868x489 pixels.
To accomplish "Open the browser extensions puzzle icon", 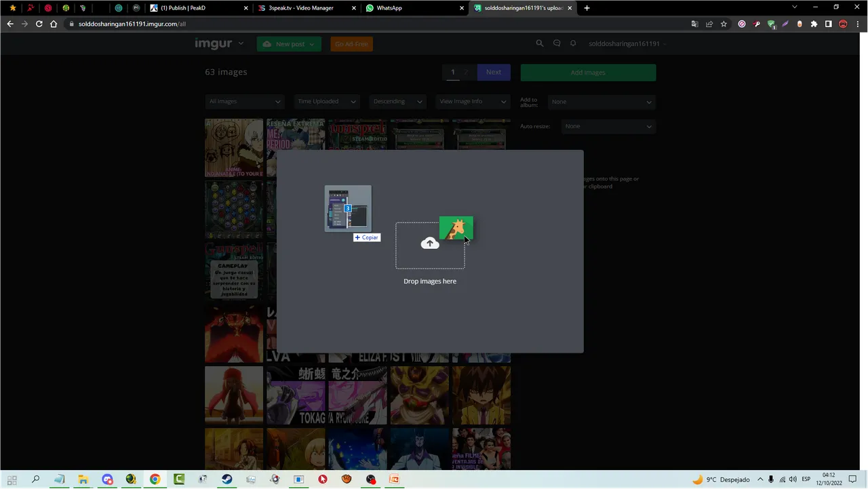I will [x=814, y=24].
